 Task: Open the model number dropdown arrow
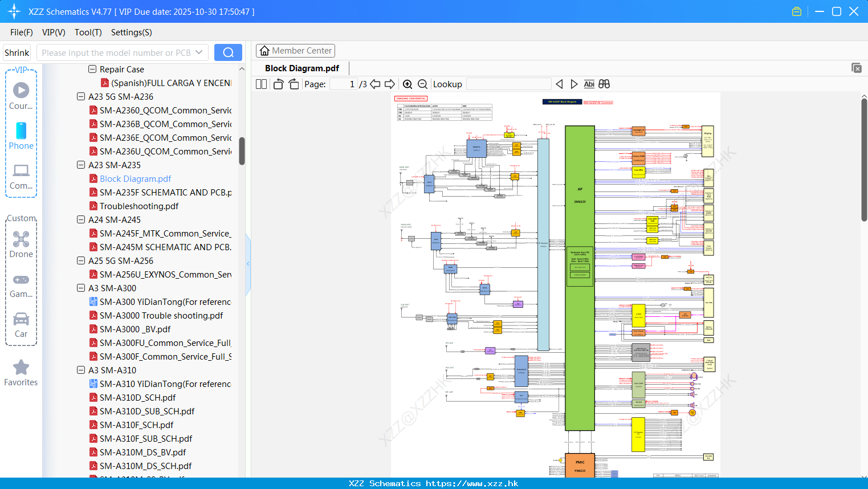[199, 52]
